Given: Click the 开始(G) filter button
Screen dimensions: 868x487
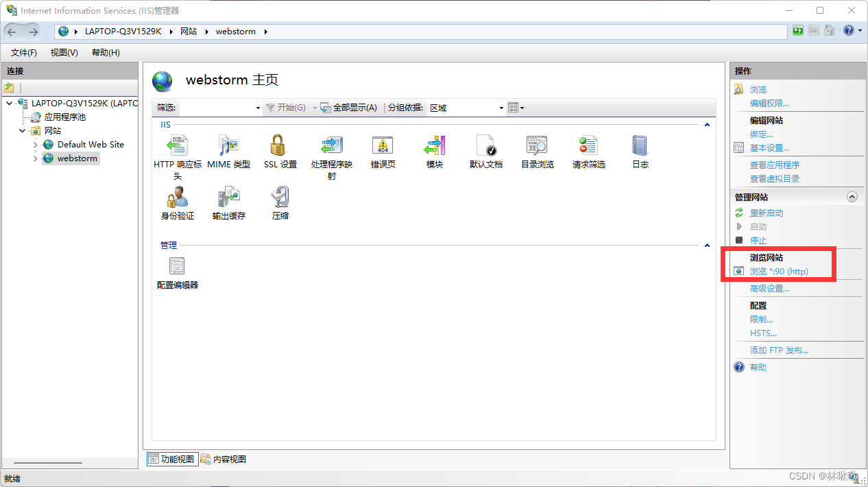Looking at the screenshot, I should click(x=285, y=108).
